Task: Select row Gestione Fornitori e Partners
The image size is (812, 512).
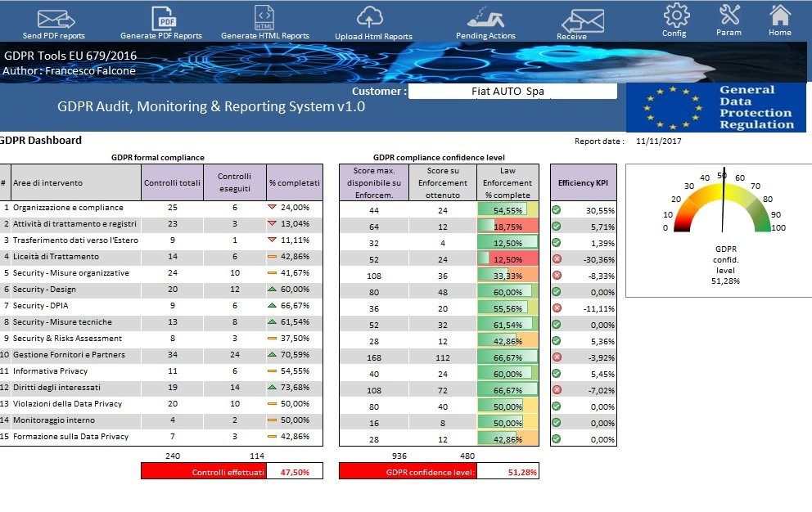Action: (161, 355)
